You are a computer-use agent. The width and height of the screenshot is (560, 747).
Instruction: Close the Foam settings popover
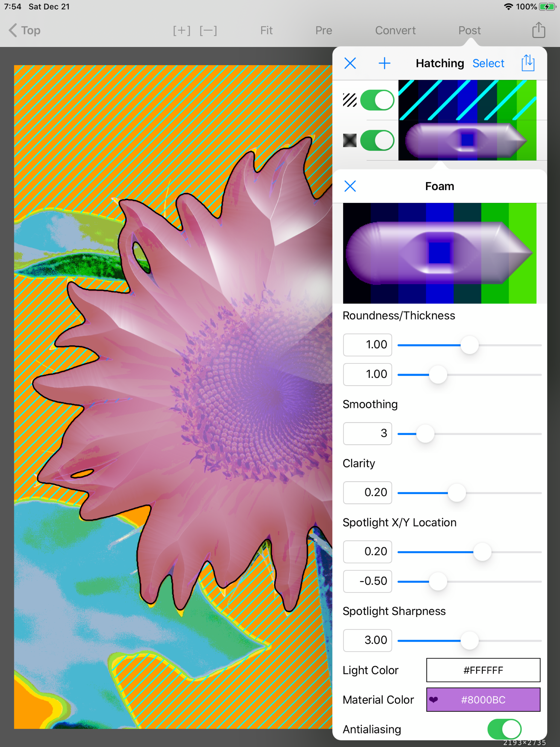coord(350,186)
